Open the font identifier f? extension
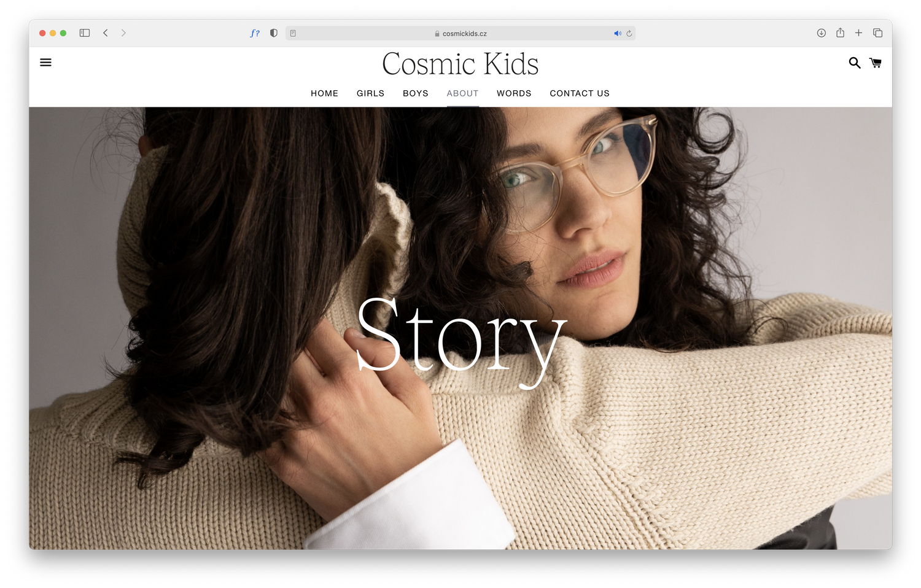 [255, 33]
